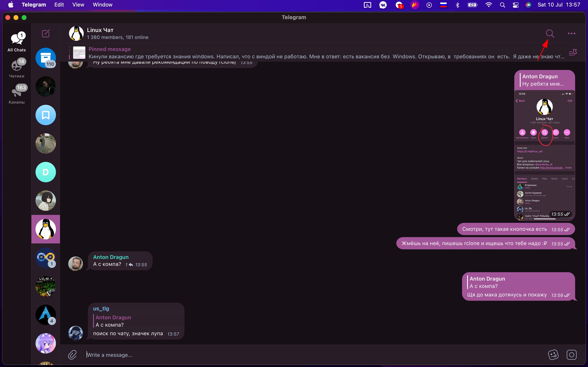
Task: Click the record video message icon
Action: (571, 355)
